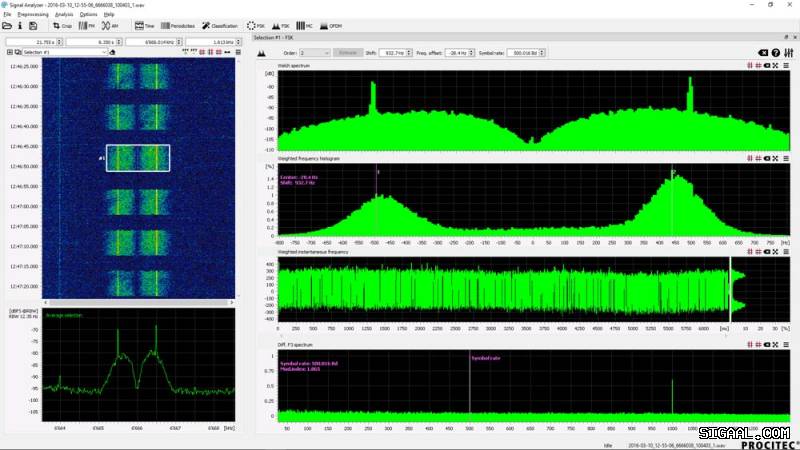The image size is (800, 450).
Task: Open the Options menu
Action: (88, 14)
